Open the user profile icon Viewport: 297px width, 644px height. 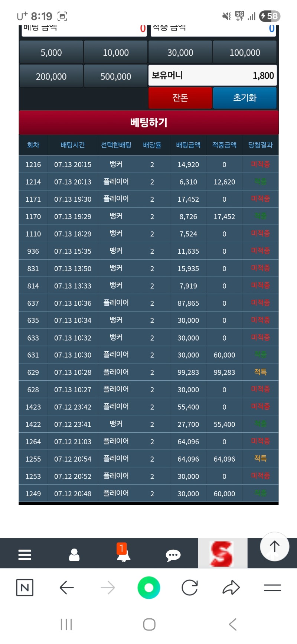tap(74, 554)
